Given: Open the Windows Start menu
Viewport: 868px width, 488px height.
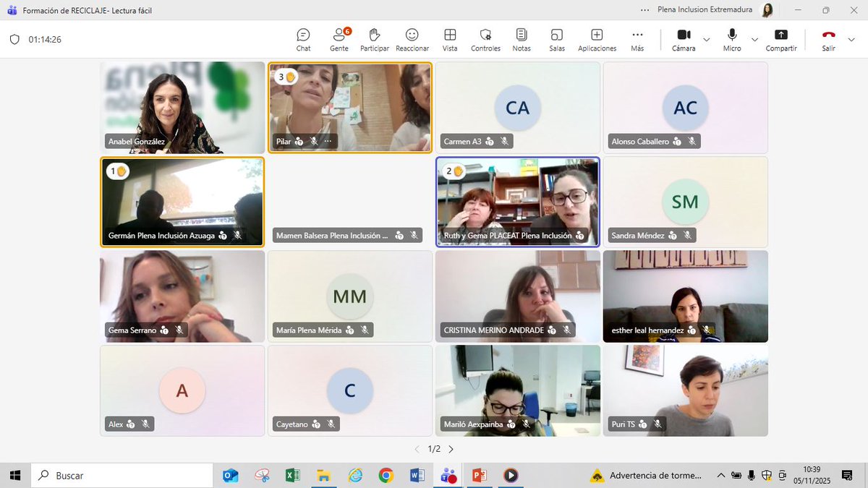Looking at the screenshot, I should click(14, 475).
